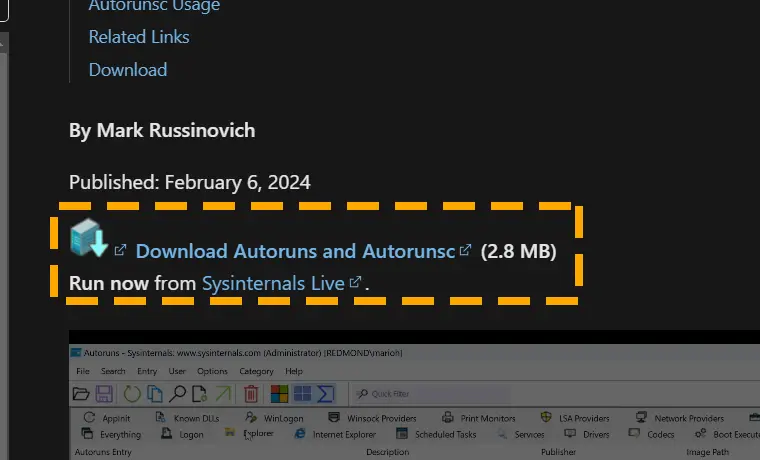760x460 pixels.
Task: Click the green arrow Jump icon
Action: click(223, 394)
